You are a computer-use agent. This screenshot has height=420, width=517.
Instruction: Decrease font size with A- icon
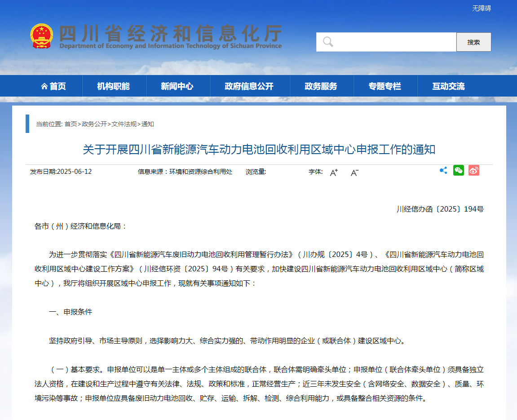354,172
